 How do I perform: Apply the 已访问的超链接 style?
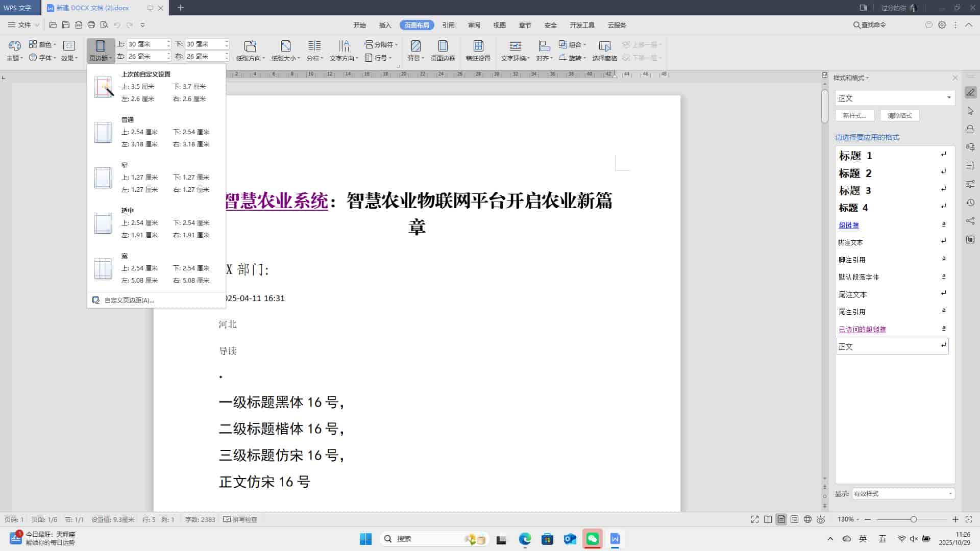[892, 329]
